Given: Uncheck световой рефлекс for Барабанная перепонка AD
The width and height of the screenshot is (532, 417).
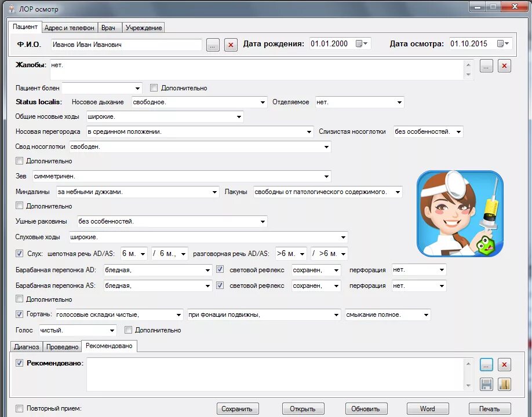Looking at the screenshot, I should (x=220, y=269).
